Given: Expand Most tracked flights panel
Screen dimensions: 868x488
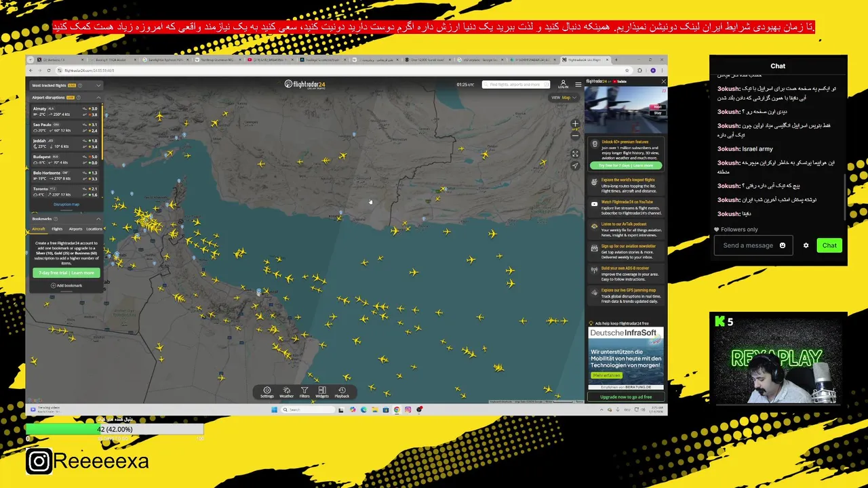Looking at the screenshot, I should pyautogui.click(x=98, y=85).
